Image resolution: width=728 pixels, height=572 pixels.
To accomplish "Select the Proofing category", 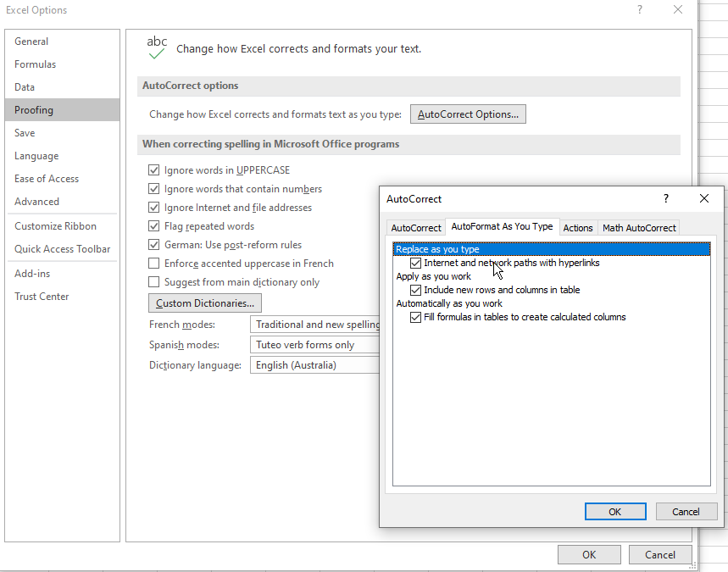I will [x=62, y=110].
